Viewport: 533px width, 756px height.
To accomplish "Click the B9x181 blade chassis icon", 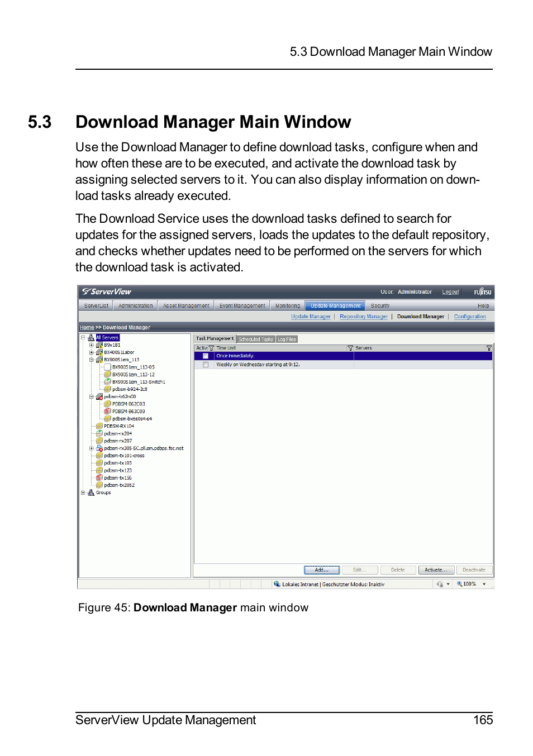I will pyautogui.click(x=99, y=345).
